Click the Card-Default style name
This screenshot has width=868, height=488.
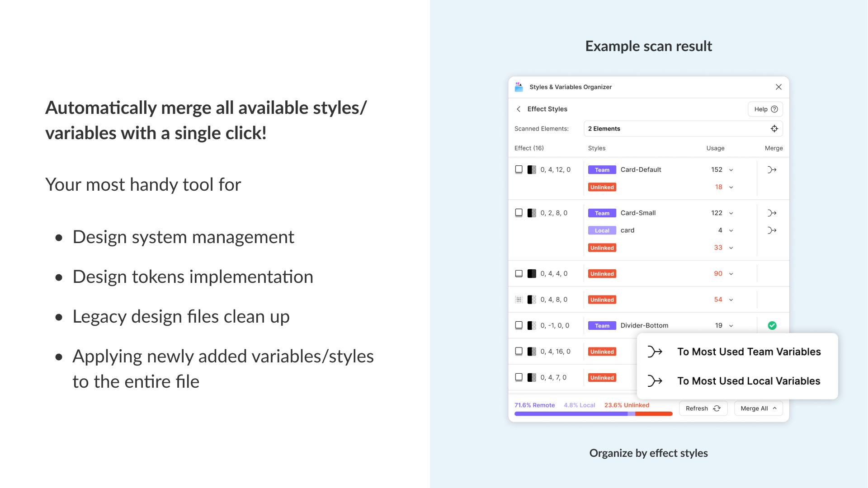(641, 170)
